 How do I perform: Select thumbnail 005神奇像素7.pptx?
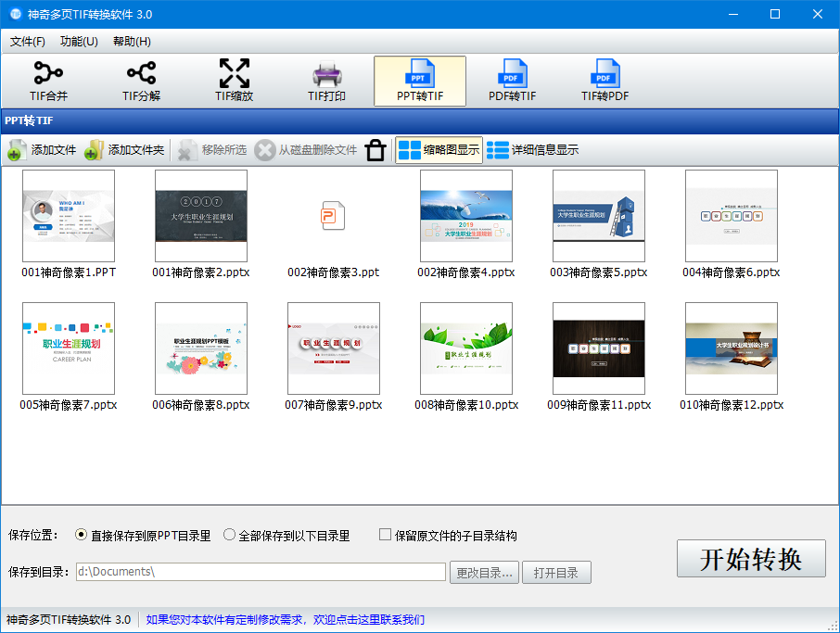click(x=69, y=348)
